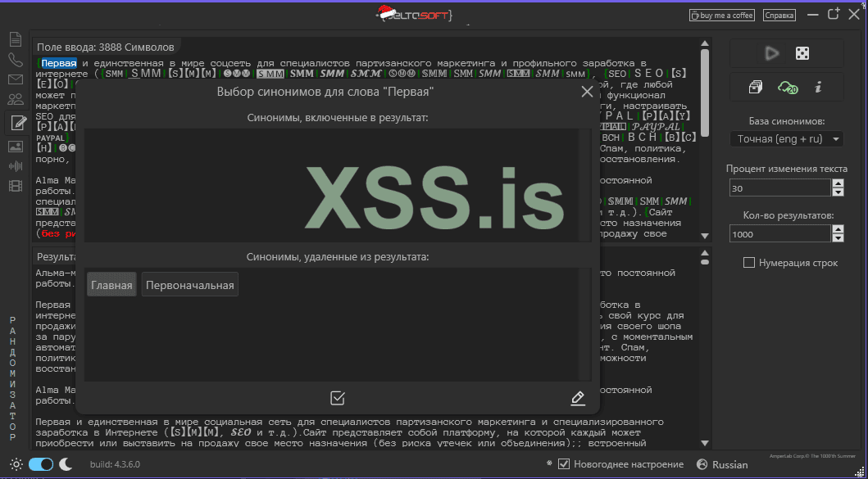Click the 'Поле ввода: 3888 Символов' header
This screenshot has height=479, width=868.
(x=105, y=47)
